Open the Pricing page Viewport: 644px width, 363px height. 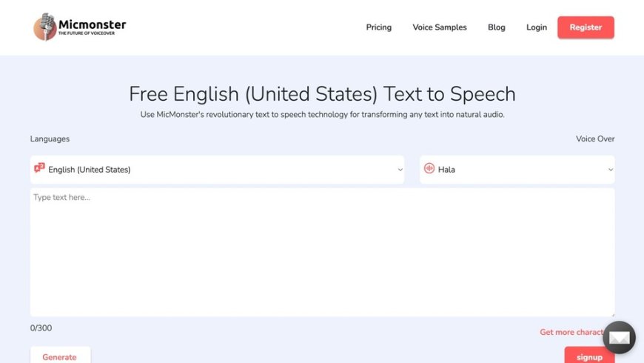[x=379, y=27]
